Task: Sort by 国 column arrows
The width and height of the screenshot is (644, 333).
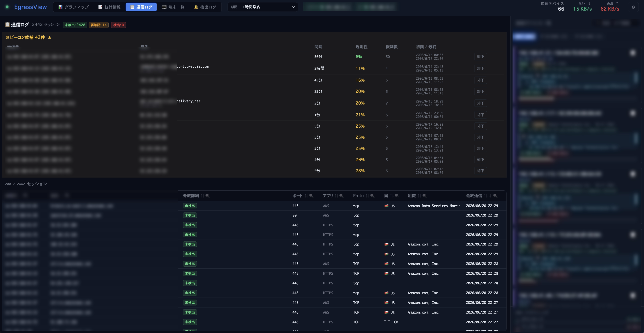Action: coord(392,196)
